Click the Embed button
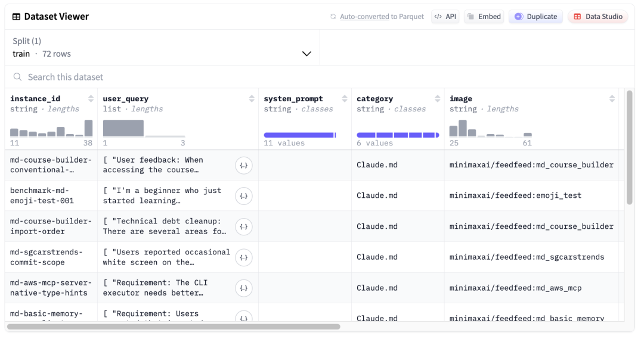644x339 pixels. (x=484, y=17)
